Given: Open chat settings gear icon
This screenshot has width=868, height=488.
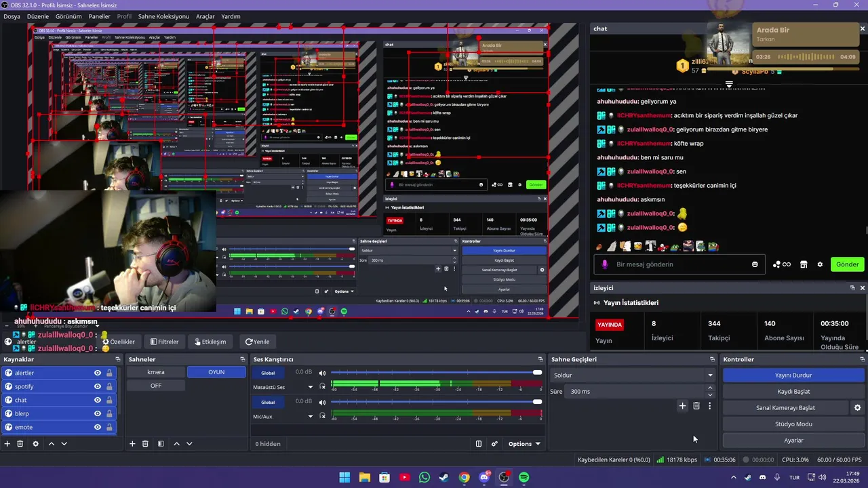Looking at the screenshot, I should (x=820, y=264).
